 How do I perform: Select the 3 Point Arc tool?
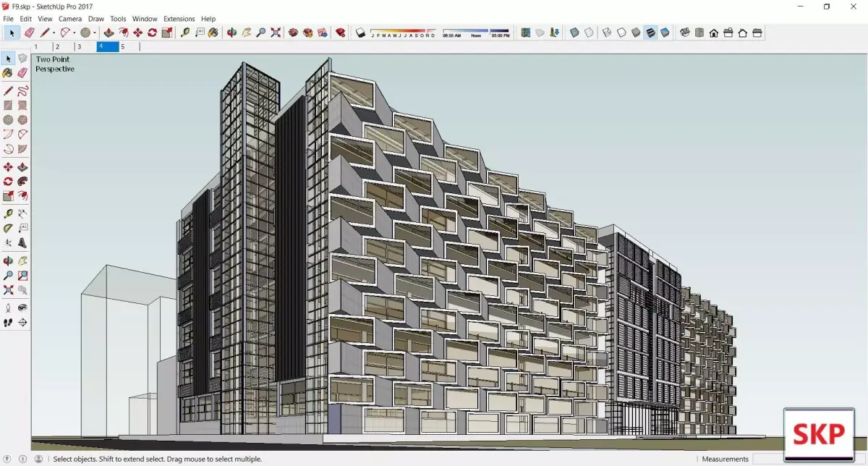pyautogui.click(x=8, y=148)
